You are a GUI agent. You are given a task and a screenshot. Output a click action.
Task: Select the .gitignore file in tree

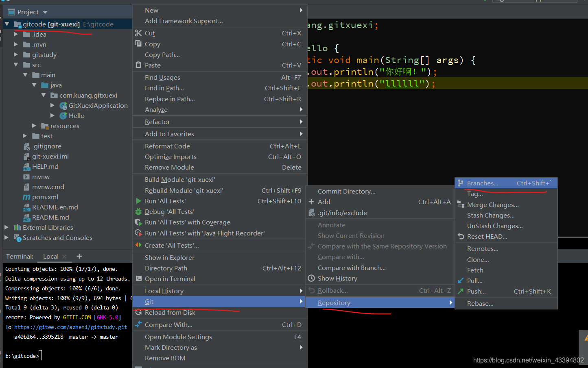point(47,146)
